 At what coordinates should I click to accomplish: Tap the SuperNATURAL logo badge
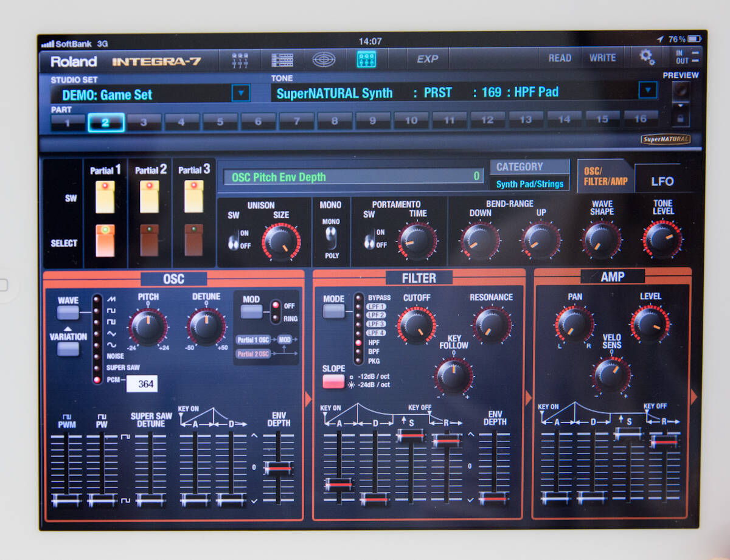point(666,139)
